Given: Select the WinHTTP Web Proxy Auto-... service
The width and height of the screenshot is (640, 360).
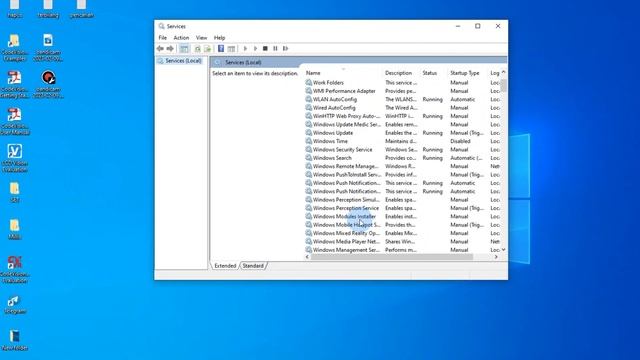Looking at the screenshot, I should tap(347, 116).
